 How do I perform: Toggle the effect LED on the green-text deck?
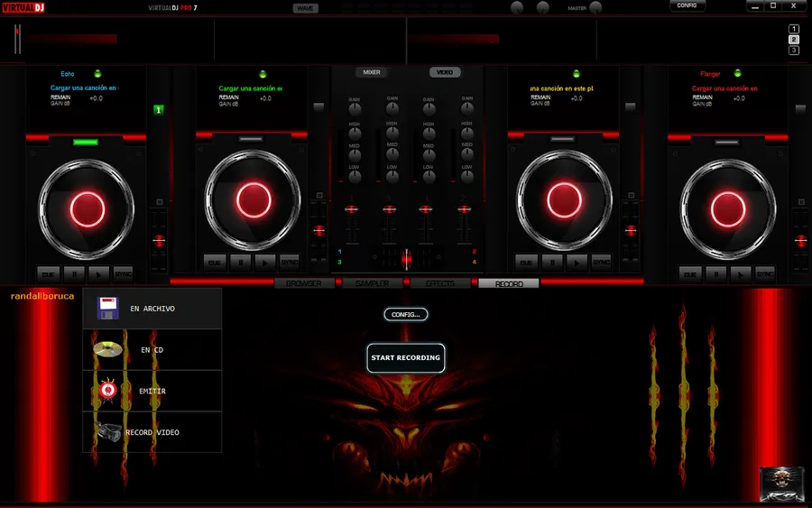point(263,74)
